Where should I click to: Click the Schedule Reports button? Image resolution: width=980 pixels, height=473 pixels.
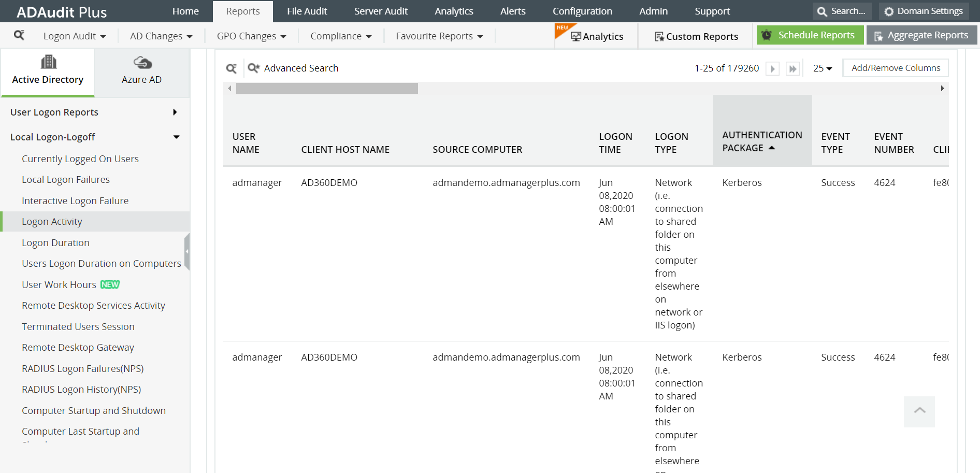click(x=810, y=35)
